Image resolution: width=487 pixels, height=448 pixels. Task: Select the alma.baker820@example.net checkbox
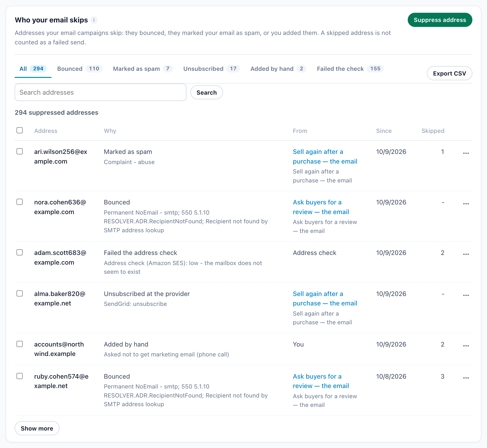[20, 294]
